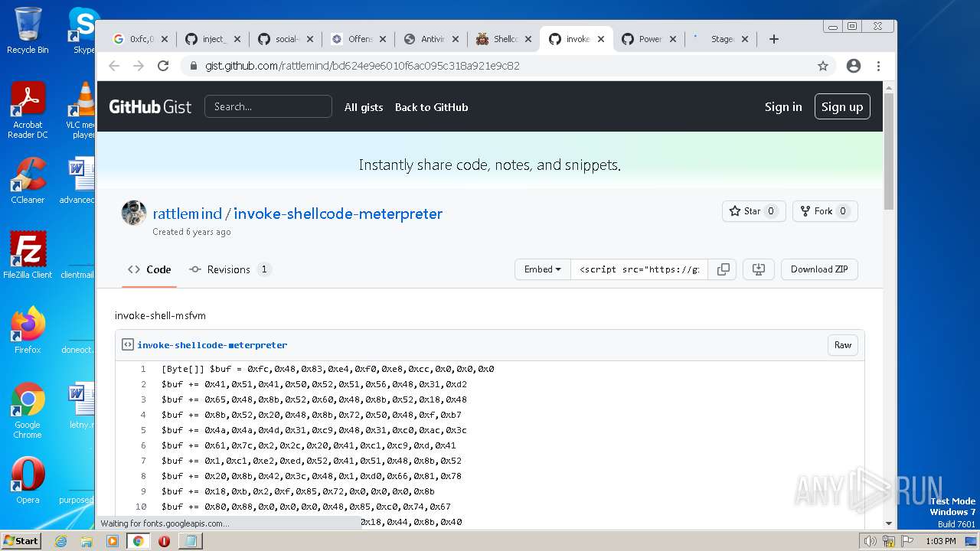Screen dimensions: 980x551
Task: Expand the Embed dropdown
Action: (543, 269)
